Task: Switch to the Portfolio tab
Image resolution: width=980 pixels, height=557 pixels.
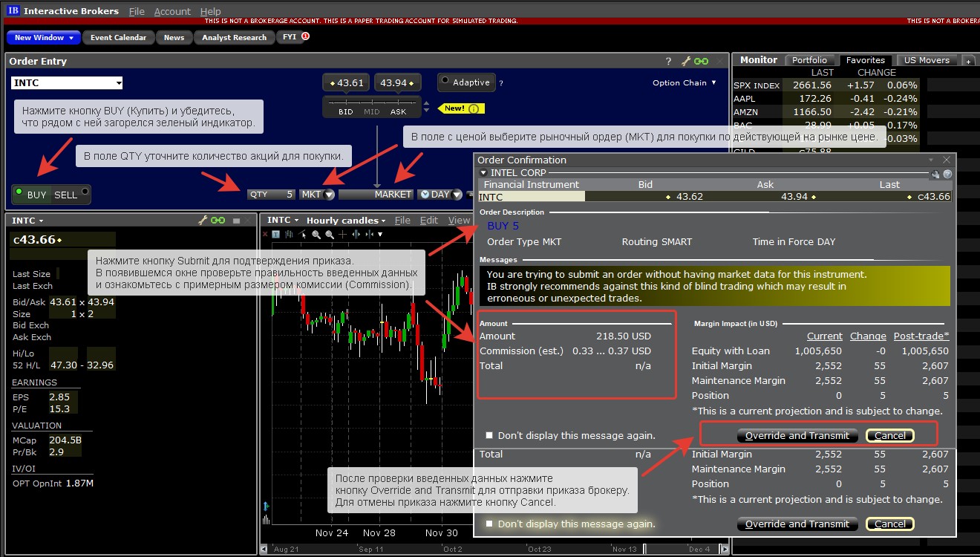Action: pyautogui.click(x=809, y=60)
